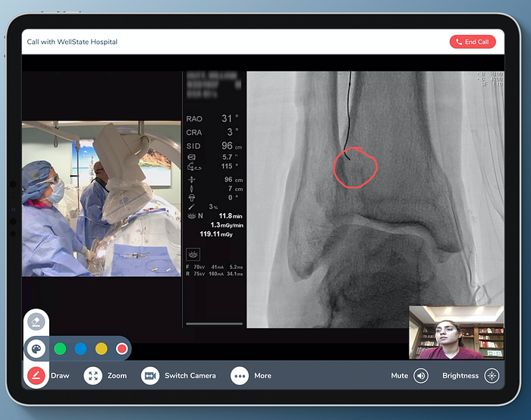
Task: Tap the self-view video thumbnail
Action: (x=456, y=332)
